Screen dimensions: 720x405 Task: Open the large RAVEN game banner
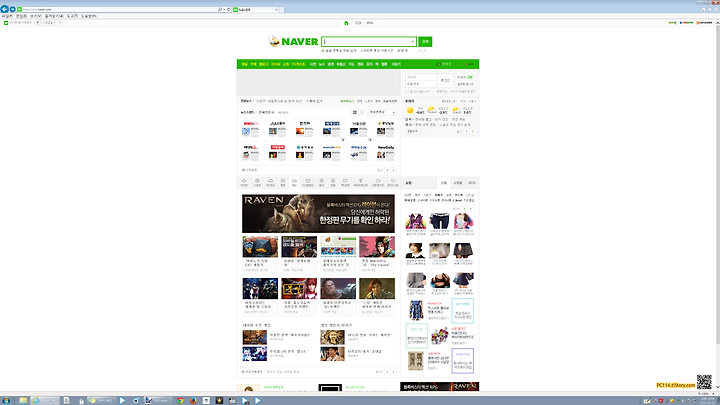coord(318,214)
